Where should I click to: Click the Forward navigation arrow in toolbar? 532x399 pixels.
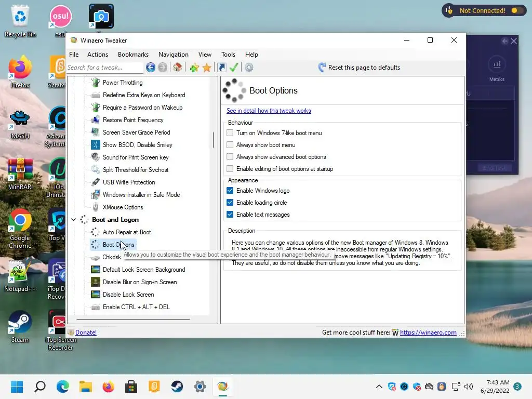click(x=163, y=68)
